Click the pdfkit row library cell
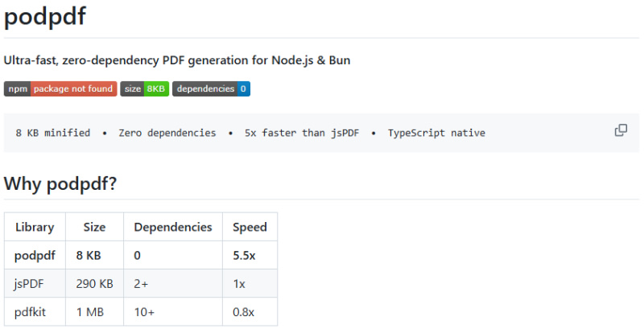 pos(30,311)
